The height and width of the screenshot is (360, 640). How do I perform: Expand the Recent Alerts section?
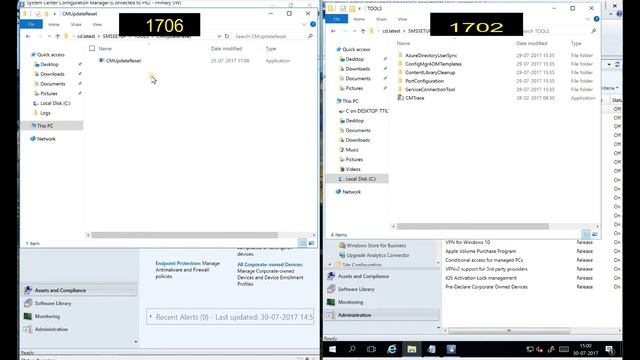pyautogui.click(x=151, y=317)
